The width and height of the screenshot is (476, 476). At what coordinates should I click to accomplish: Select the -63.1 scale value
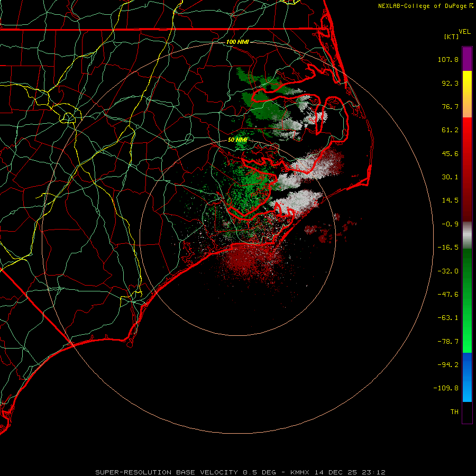coord(448,318)
